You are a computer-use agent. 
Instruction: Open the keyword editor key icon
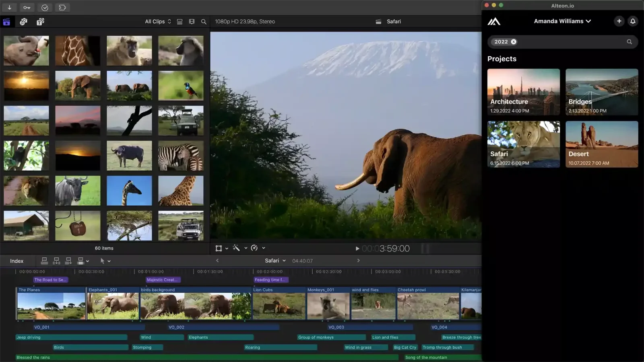[27, 7]
